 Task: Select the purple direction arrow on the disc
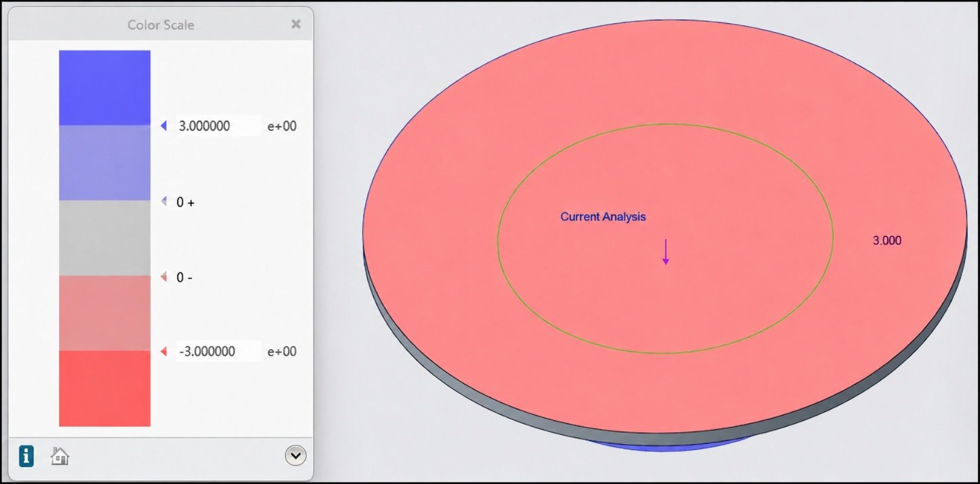[x=666, y=252]
